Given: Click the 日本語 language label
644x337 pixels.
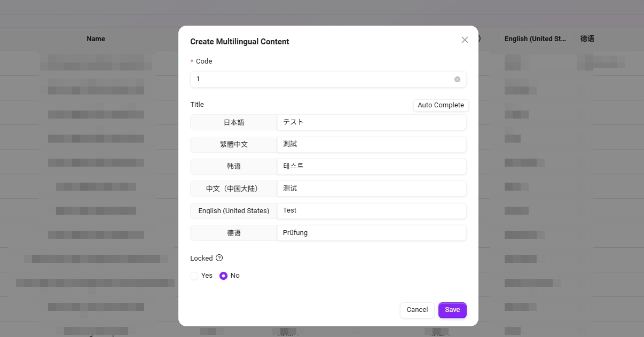Looking at the screenshot, I should pyautogui.click(x=234, y=122).
